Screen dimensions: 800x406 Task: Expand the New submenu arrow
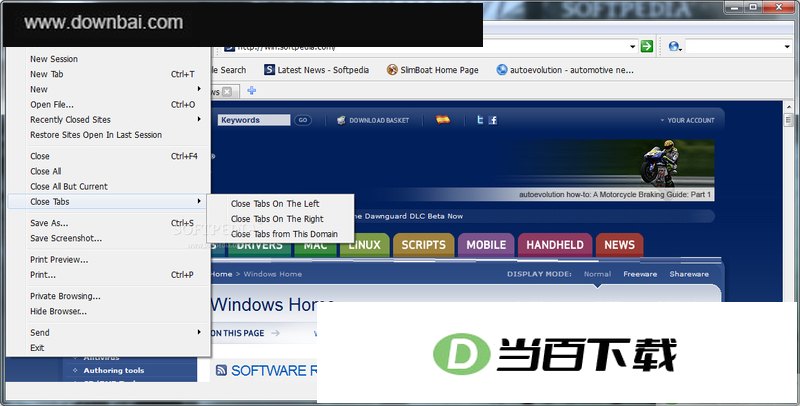199,89
